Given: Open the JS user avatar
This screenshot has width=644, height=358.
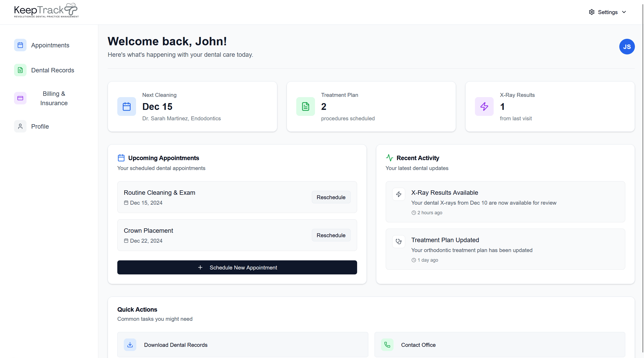Looking at the screenshot, I should click(627, 47).
